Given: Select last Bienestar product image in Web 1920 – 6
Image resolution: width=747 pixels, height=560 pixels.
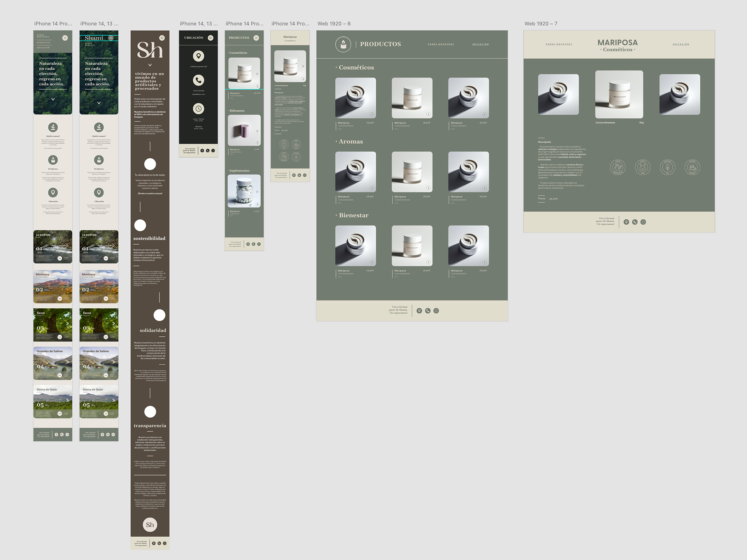Looking at the screenshot, I should 468,246.
